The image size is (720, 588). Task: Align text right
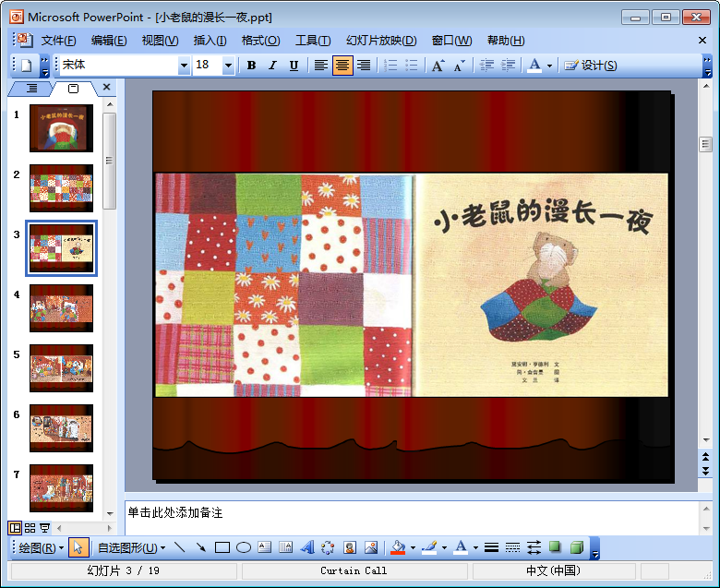tap(364, 66)
